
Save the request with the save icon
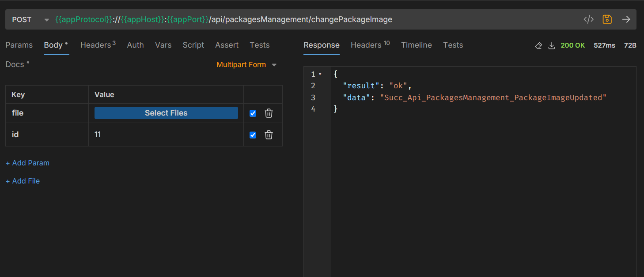pos(607,19)
